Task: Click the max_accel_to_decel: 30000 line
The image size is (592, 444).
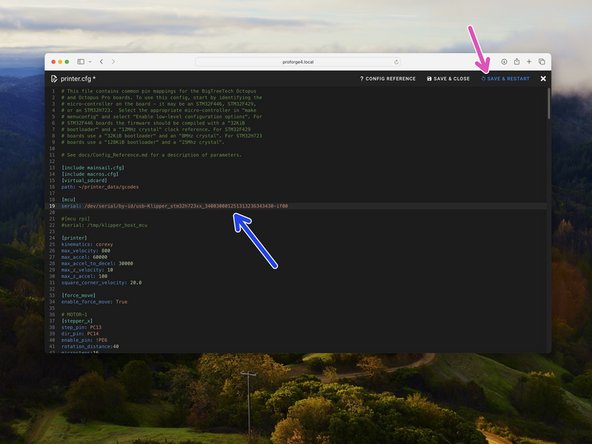Action: 97,264
